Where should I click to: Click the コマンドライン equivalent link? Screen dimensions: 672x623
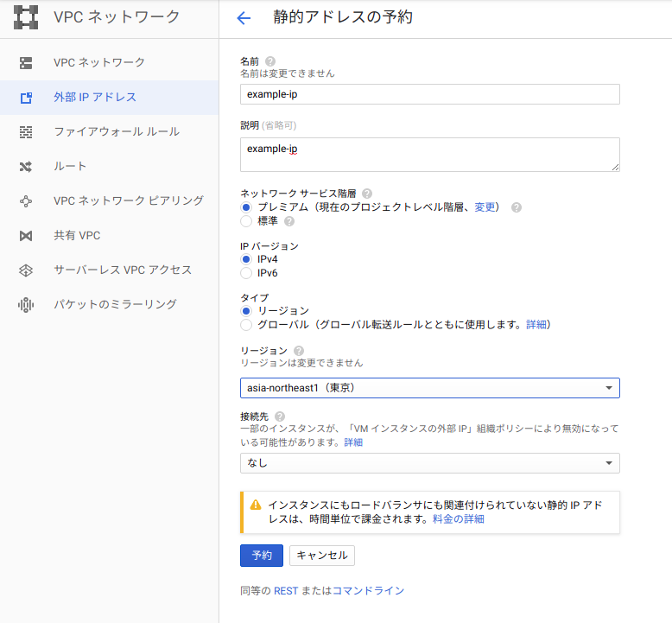(x=368, y=591)
